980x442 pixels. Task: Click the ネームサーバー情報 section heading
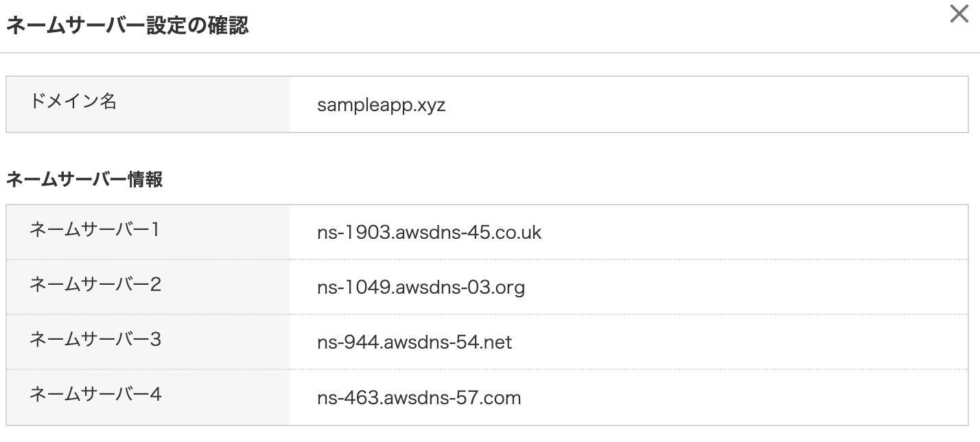click(84, 180)
